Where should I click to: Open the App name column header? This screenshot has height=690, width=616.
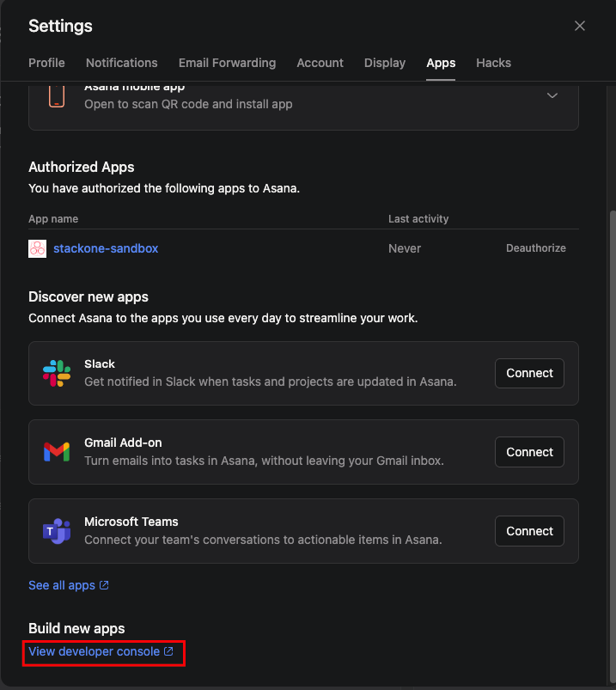tap(53, 218)
